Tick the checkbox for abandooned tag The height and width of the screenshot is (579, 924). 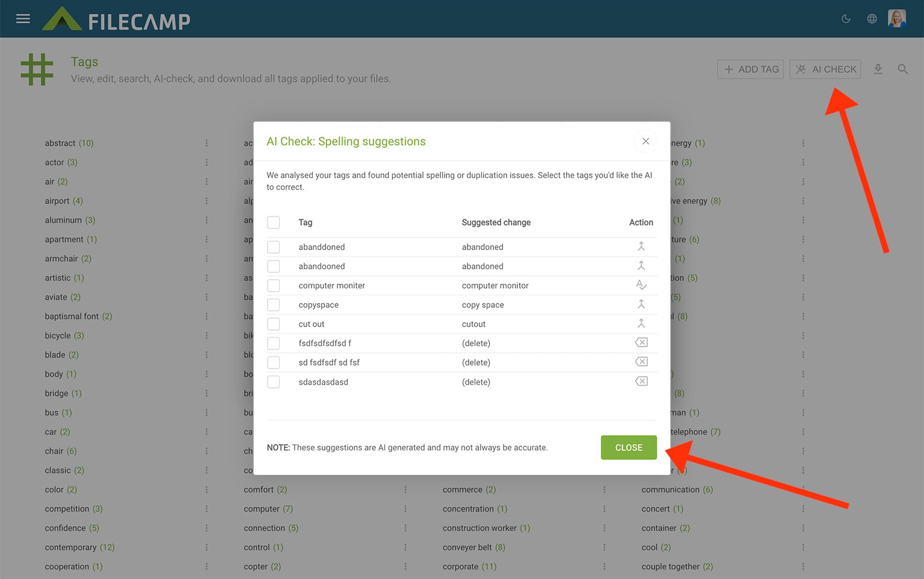tap(274, 266)
